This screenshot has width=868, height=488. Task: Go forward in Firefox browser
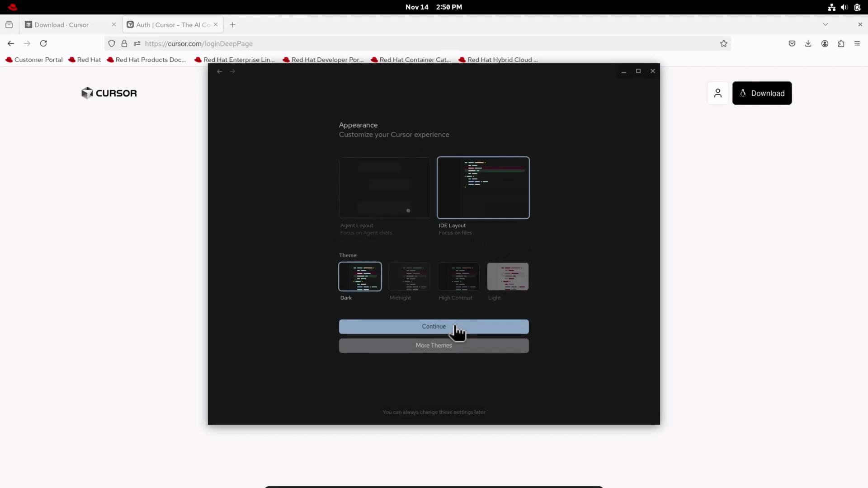(x=27, y=43)
